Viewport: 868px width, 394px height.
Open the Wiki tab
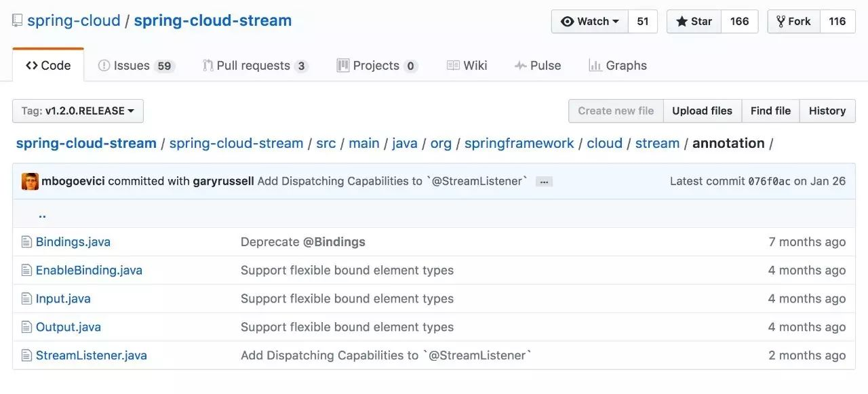pyautogui.click(x=467, y=66)
